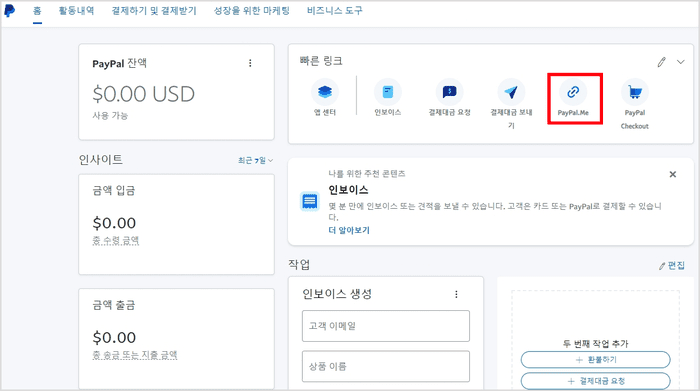
Task: Open the 결제하기 및 결제받기 menu
Action: pos(154,11)
